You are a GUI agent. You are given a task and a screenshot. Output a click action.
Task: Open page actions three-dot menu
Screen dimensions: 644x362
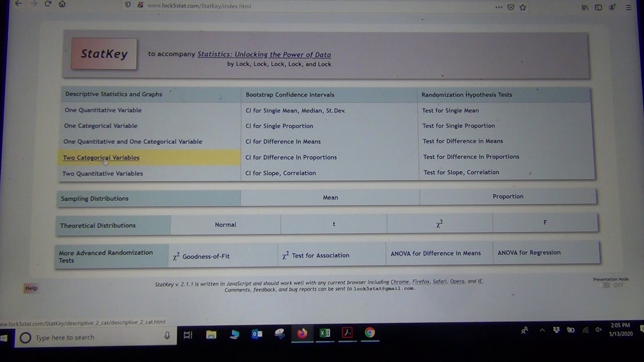pyautogui.click(x=499, y=7)
